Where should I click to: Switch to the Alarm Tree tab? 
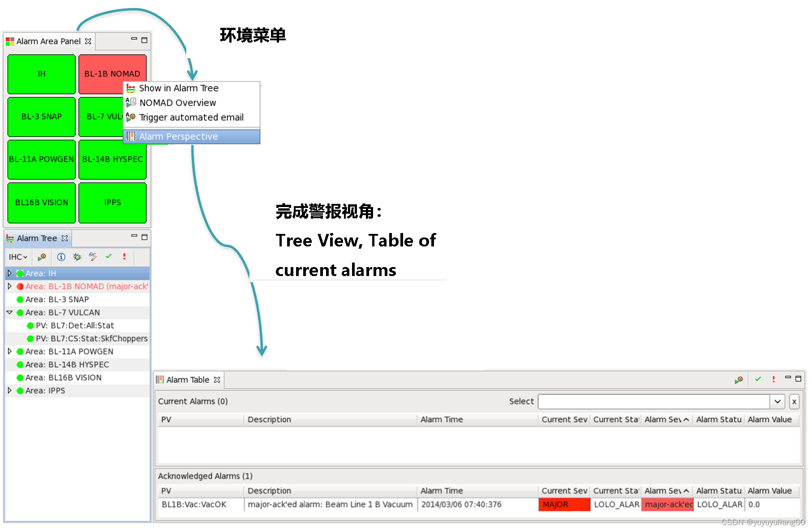point(37,238)
